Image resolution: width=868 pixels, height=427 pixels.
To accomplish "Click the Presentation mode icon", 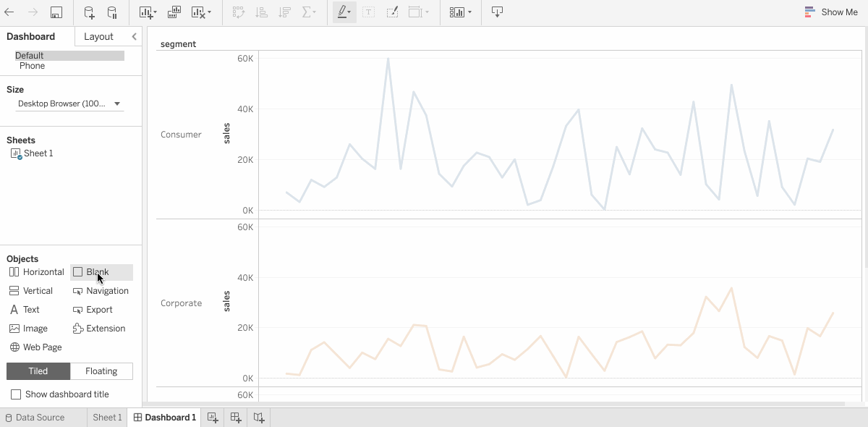I will [x=497, y=12].
